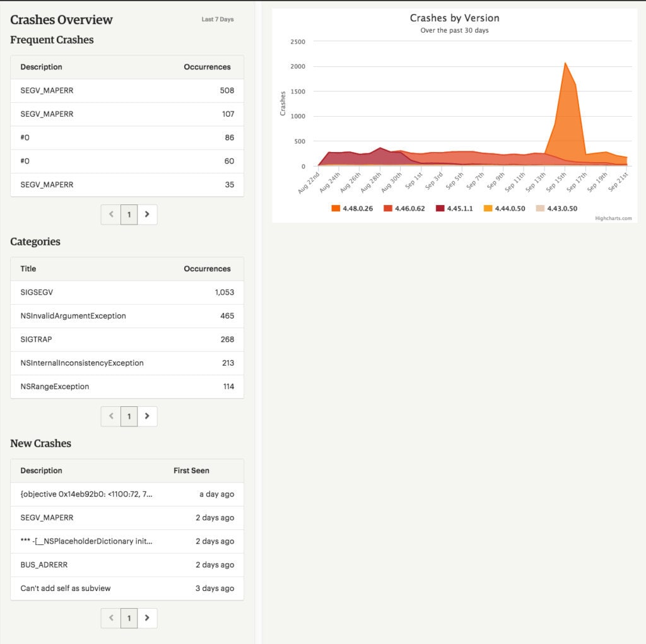Open the SEGV_MAPERR crash with 35 occurrences

coord(127,185)
